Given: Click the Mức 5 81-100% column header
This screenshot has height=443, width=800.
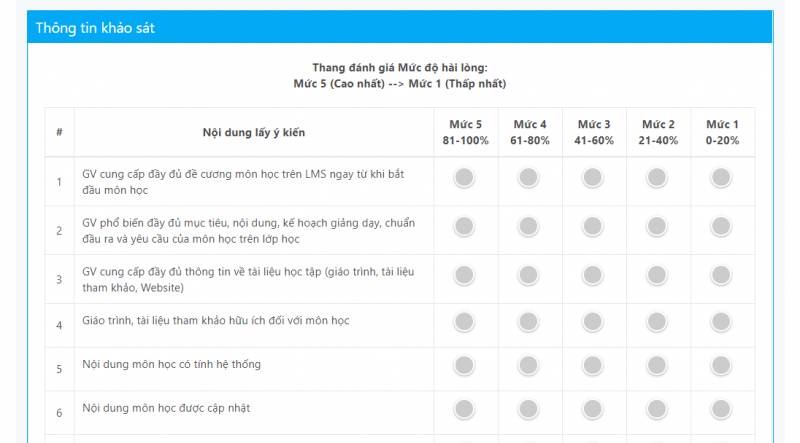Looking at the screenshot, I should click(x=465, y=132).
